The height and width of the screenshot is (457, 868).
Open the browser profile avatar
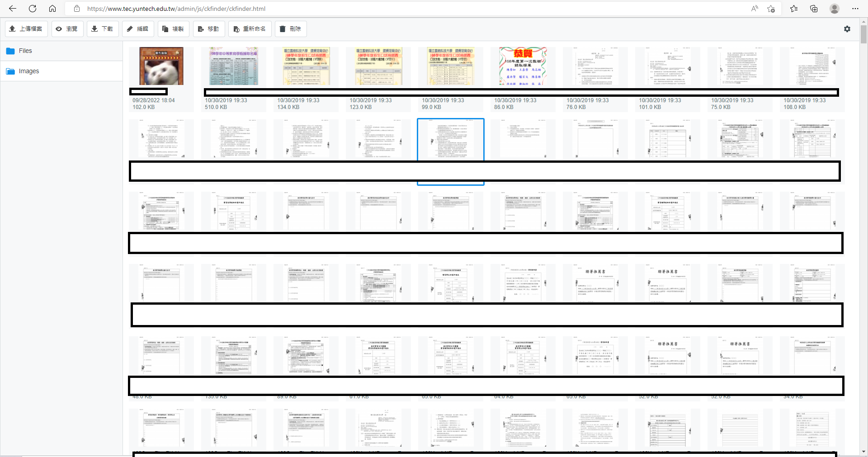(835, 9)
